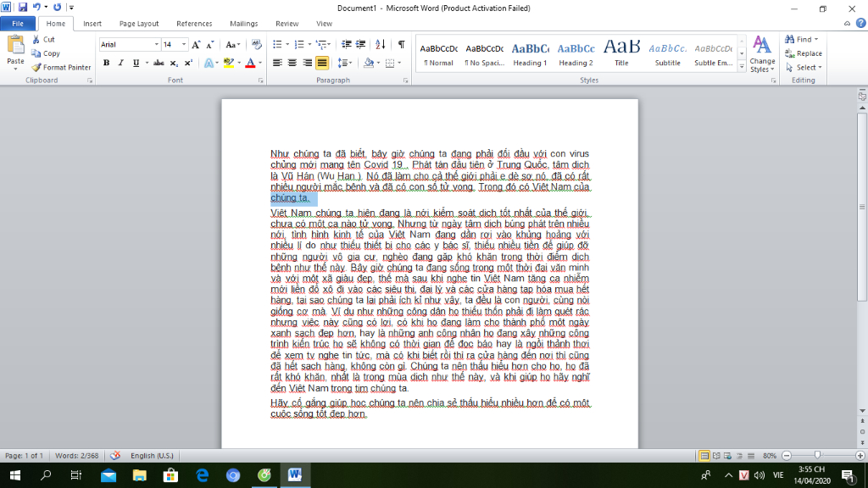The width and height of the screenshot is (868, 488).
Task: Click the Text Effects glowing A icon
Action: [209, 63]
